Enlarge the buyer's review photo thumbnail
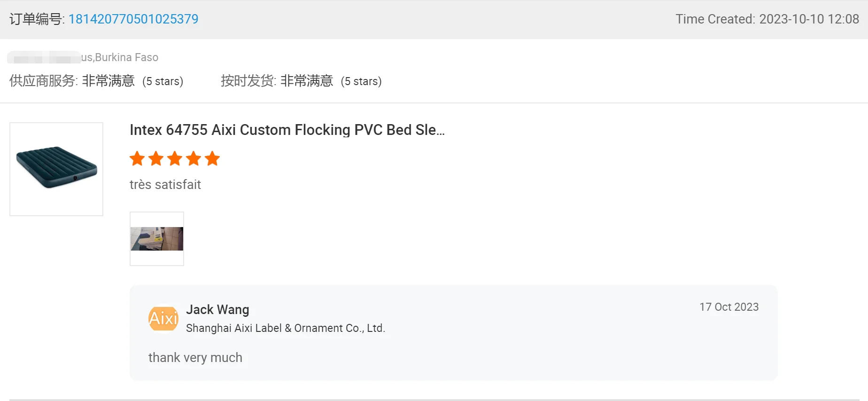 157,239
